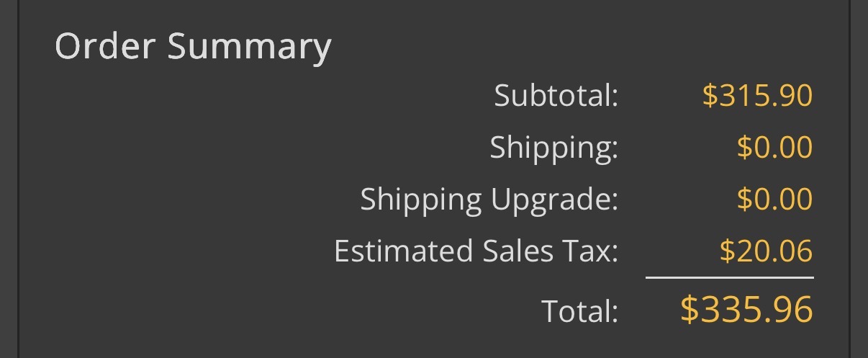This screenshot has width=868, height=358.
Task: Click the word Summary in the heading
Action: click(249, 47)
